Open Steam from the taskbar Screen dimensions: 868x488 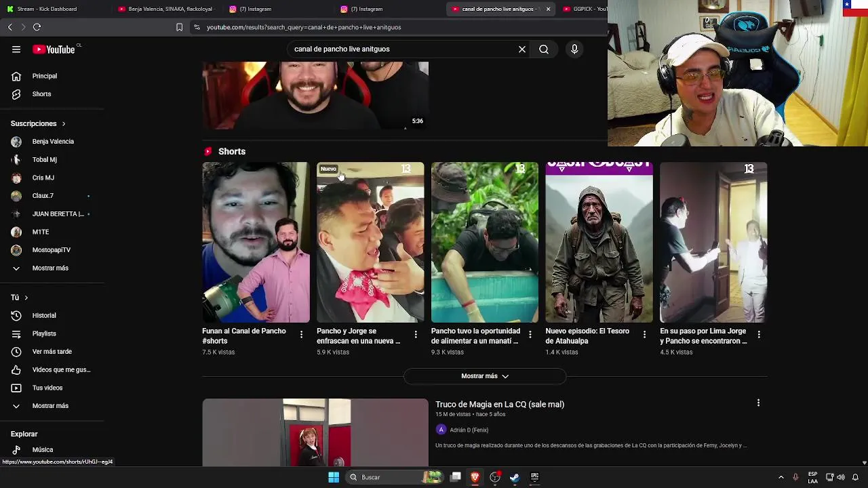[x=515, y=477]
